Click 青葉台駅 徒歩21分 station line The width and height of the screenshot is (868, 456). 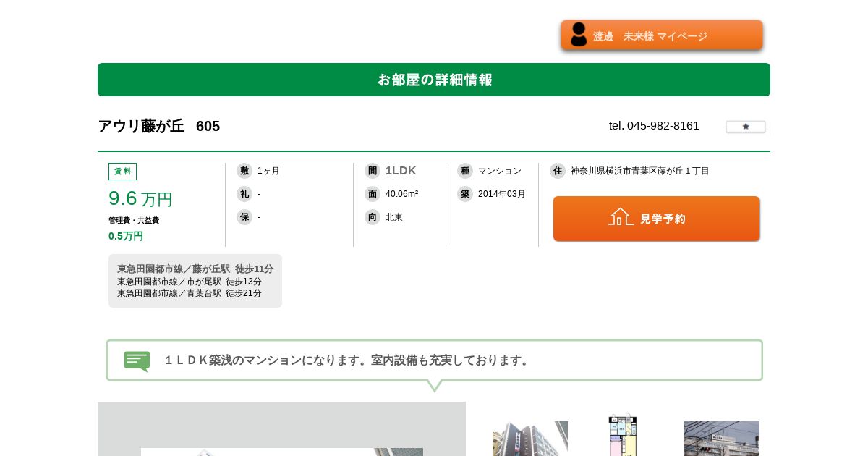pos(190,293)
